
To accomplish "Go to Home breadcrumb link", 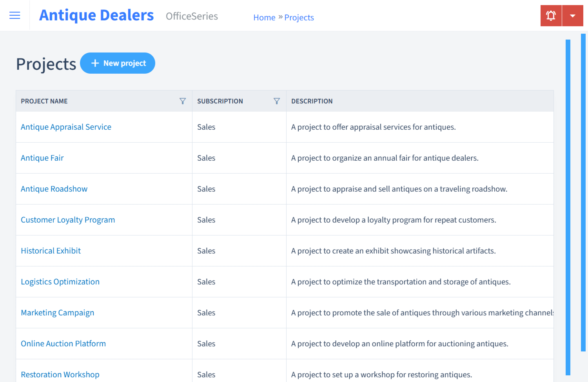I will point(264,18).
